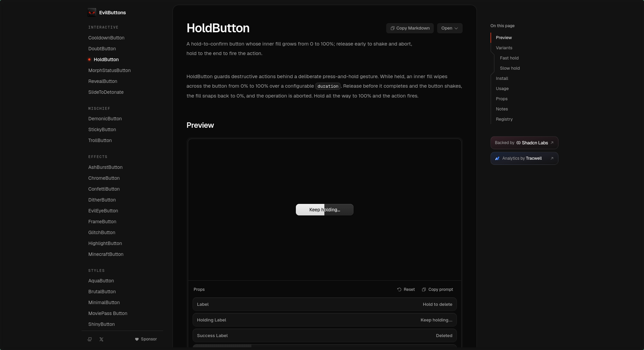Expand the Open dropdown menu

(x=450, y=28)
